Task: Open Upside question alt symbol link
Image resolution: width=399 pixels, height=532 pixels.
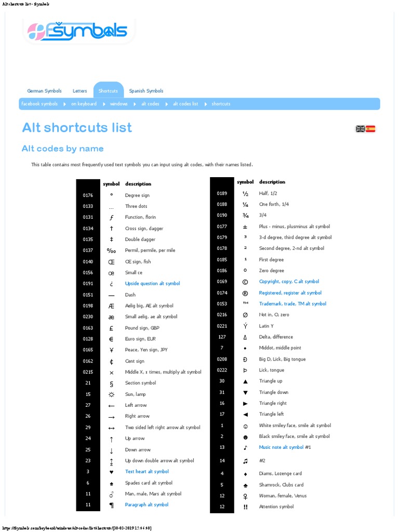Action: (152, 284)
